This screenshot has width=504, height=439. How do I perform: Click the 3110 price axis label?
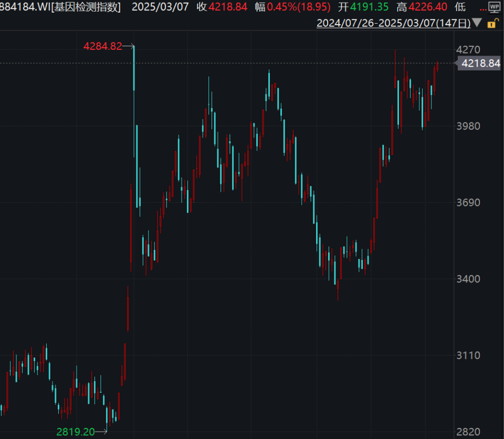pos(468,356)
